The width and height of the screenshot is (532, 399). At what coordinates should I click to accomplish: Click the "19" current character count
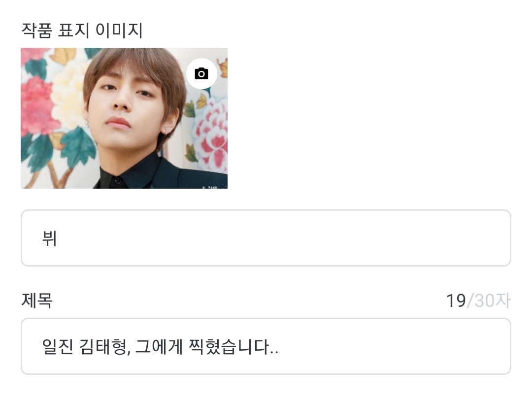coord(456,300)
